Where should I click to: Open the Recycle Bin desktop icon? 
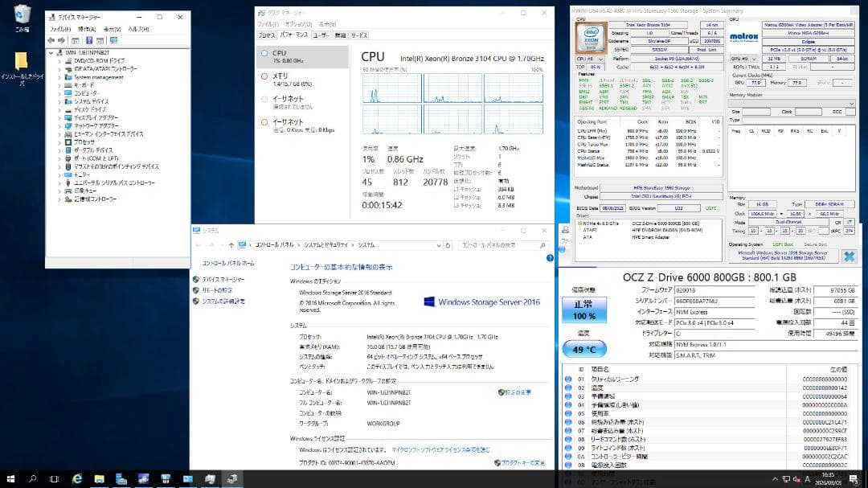[23, 18]
